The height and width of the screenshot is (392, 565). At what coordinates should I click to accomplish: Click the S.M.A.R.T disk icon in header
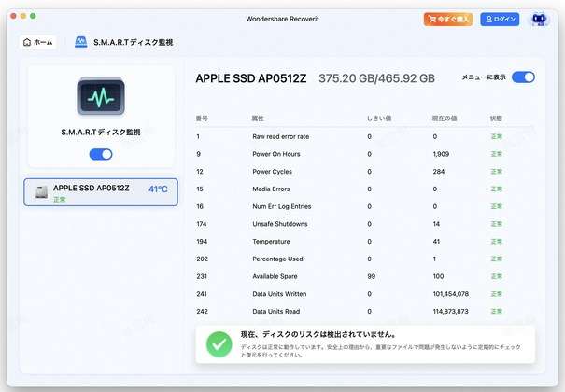click(81, 43)
